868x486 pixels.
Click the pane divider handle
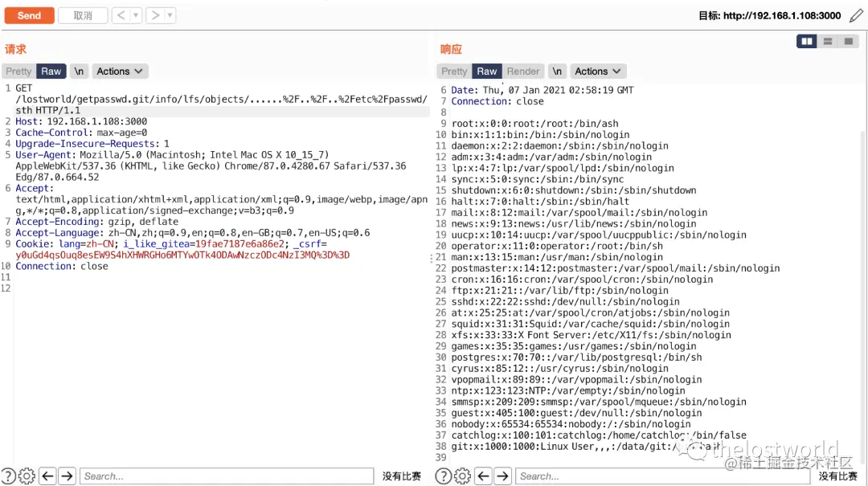pos(432,259)
